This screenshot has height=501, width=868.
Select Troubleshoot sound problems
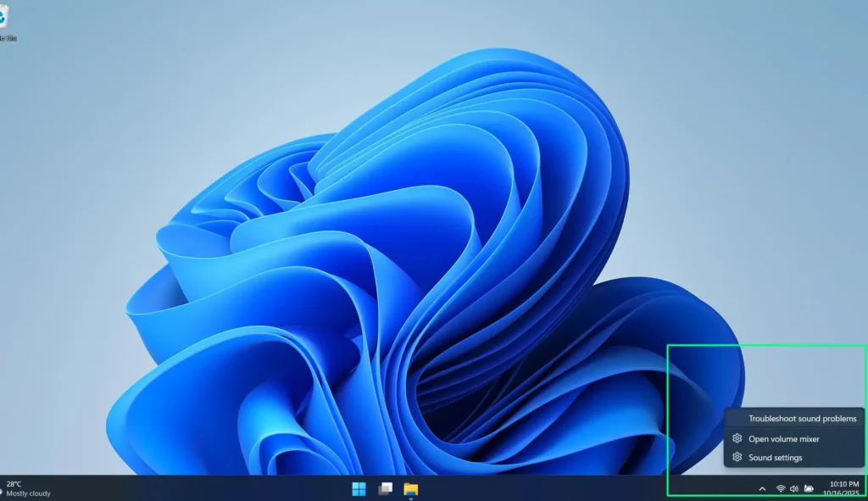click(801, 419)
